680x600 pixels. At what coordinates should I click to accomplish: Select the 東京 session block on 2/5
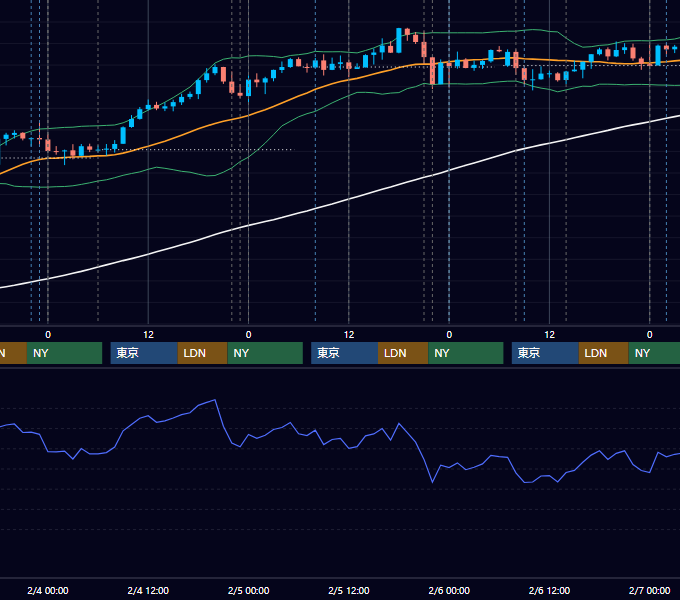click(x=345, y=353)
